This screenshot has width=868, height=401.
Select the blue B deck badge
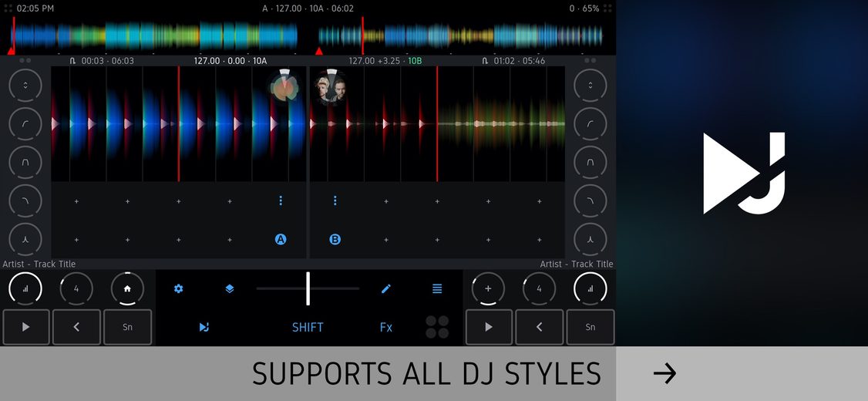coord(335,239)
